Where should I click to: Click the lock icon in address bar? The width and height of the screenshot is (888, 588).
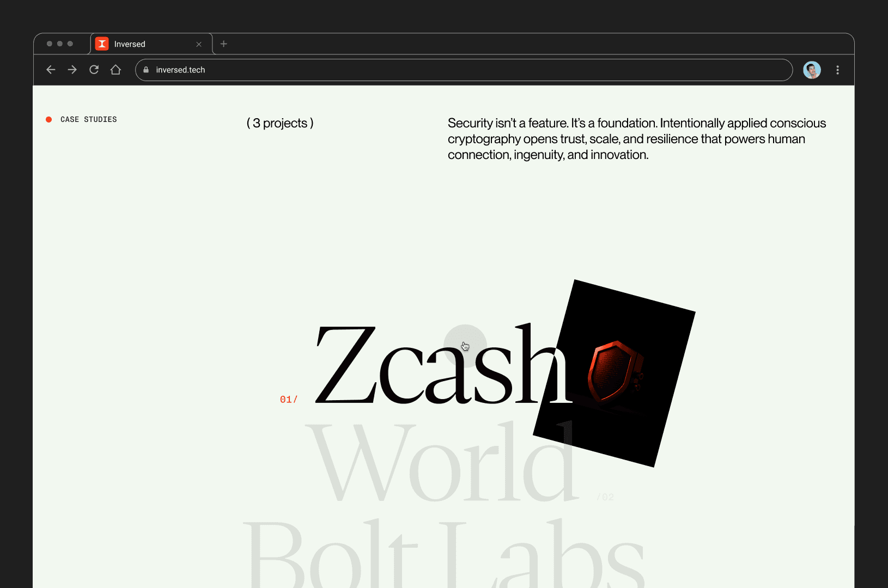click(x=146, y=70)
